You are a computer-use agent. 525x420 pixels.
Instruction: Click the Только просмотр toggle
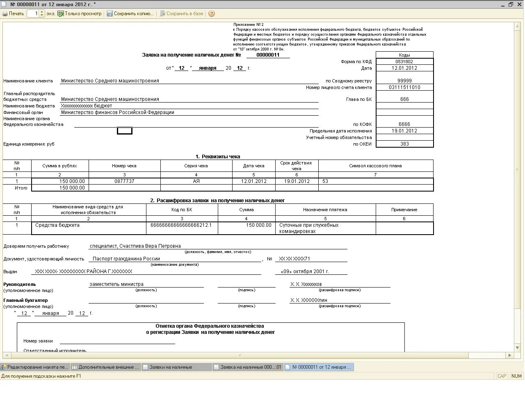(79, 14)
